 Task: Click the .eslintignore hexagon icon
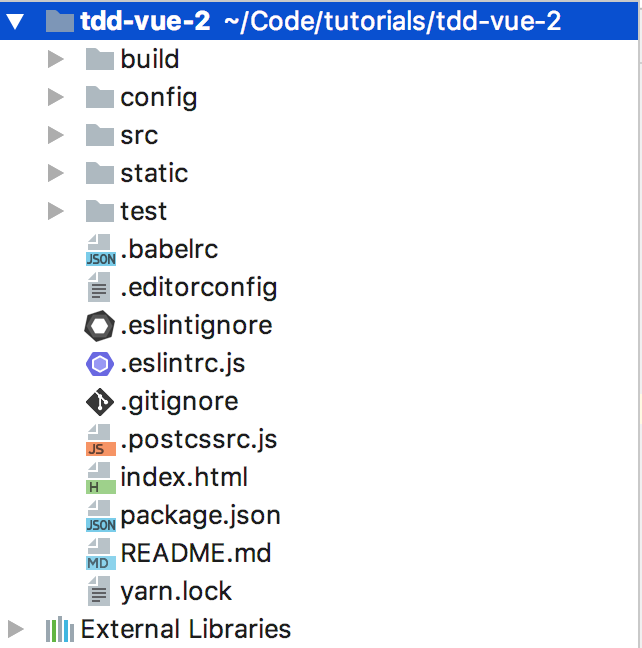click(100, 326)
